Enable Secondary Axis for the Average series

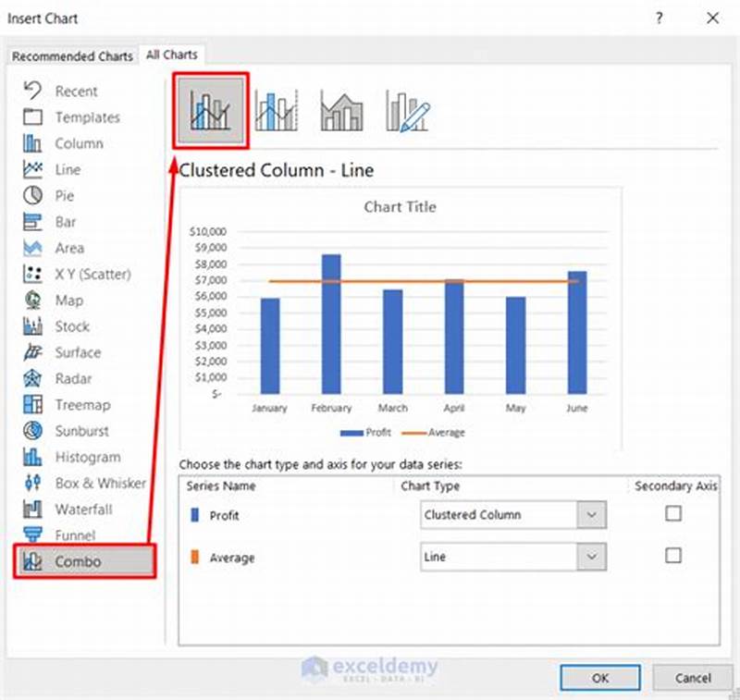coord(674,557)
